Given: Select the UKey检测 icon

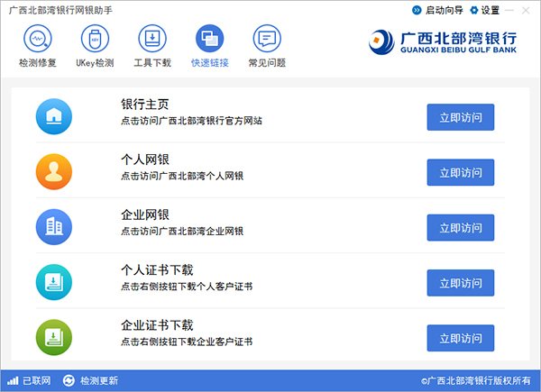Looking at the screenshot, I should [95, 38].
